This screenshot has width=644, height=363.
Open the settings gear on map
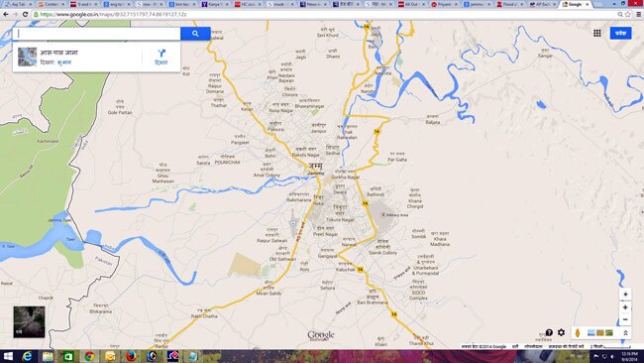point(561,332)
